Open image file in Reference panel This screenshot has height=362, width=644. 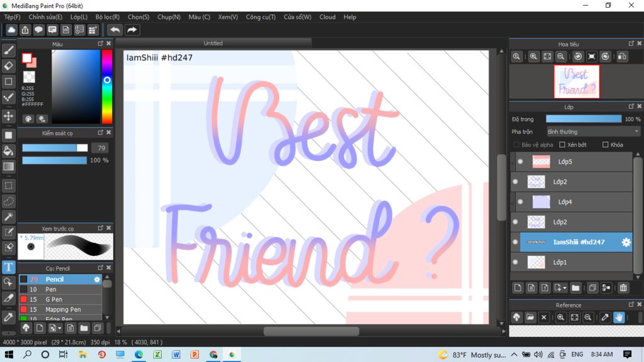(x=530, y=317)
